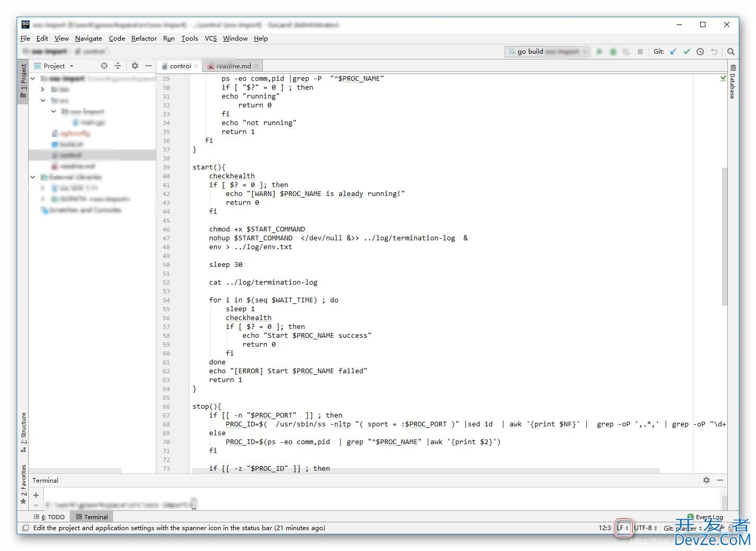Image resolution: width=756 pixels, height=551 pixels.
Task: Click the Terminal tool window button
Action: coord(92,517)
